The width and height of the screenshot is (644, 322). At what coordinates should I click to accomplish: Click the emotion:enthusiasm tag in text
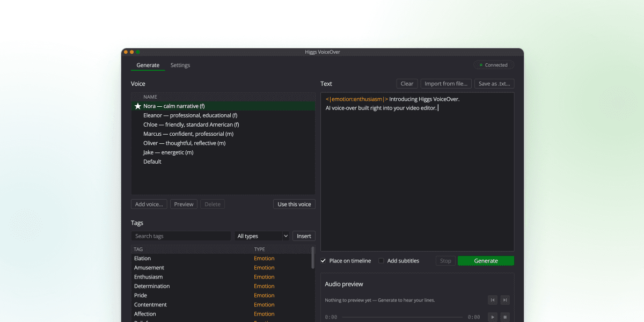coord(357,99)
